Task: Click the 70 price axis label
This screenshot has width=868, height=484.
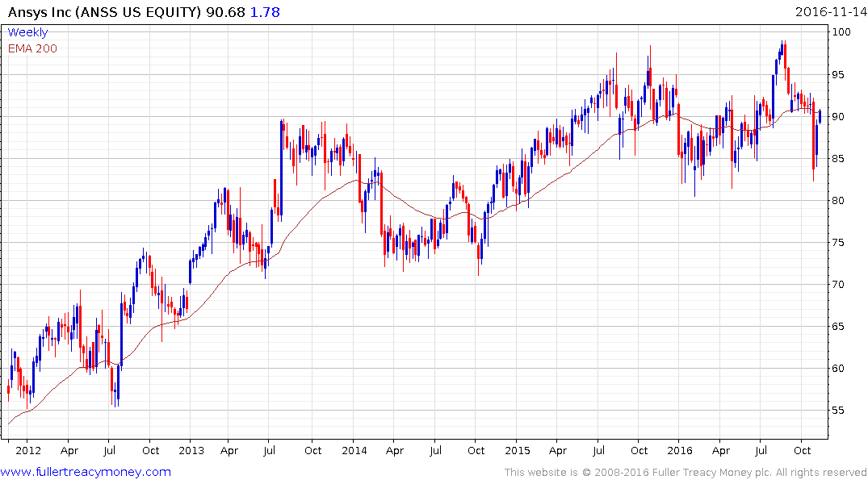Action: tap(838, 285)
